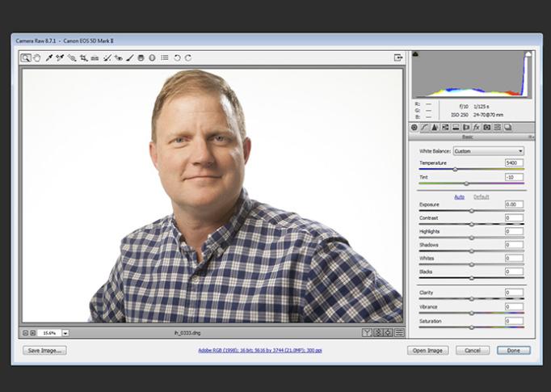The width and height of the screenshot is (551, 392).
Task: Click the Highlights value field
Action: (x=514, y=231)
